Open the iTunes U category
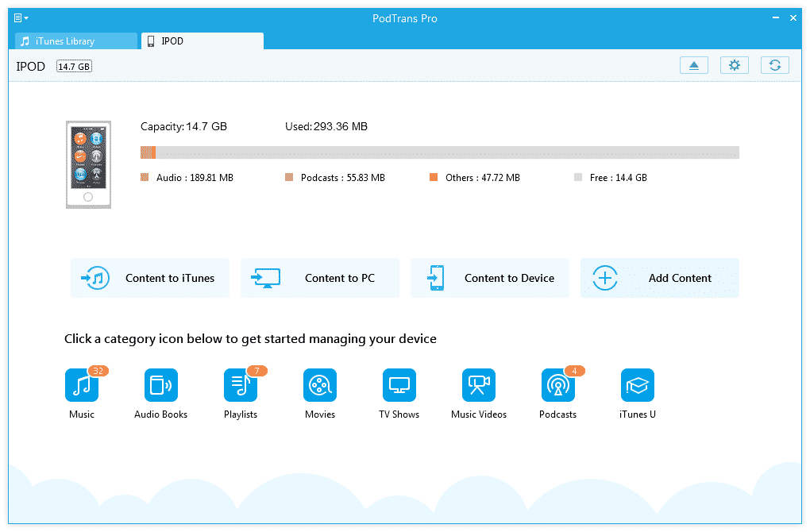The width and height of the screenshot is (810, 532). point(637,386)
